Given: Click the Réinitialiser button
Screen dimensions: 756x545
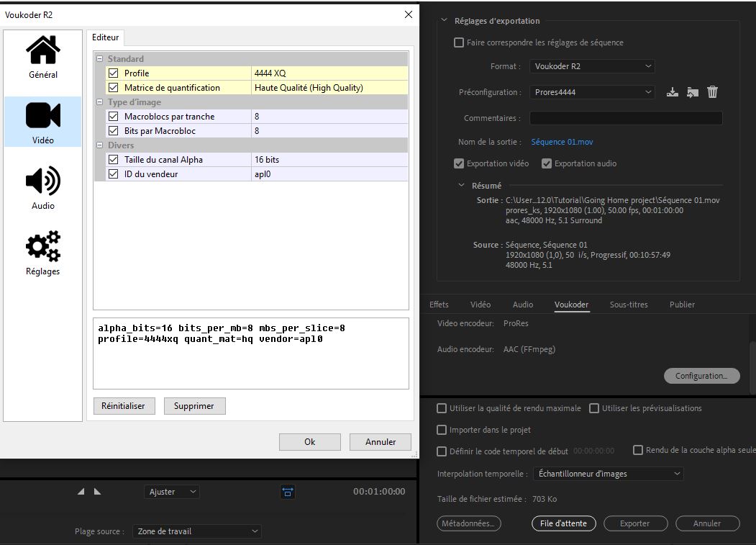Looking at the screenshot, I should pyautogui.click(x=124, y=406).
